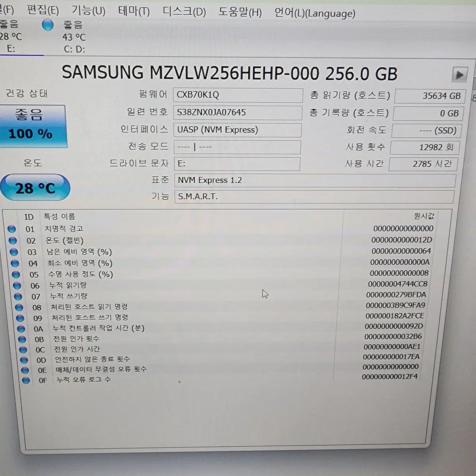Open the 언어(L)(Language) menu
The width and height of the screenshot is (476, 476).
[315, 13]
